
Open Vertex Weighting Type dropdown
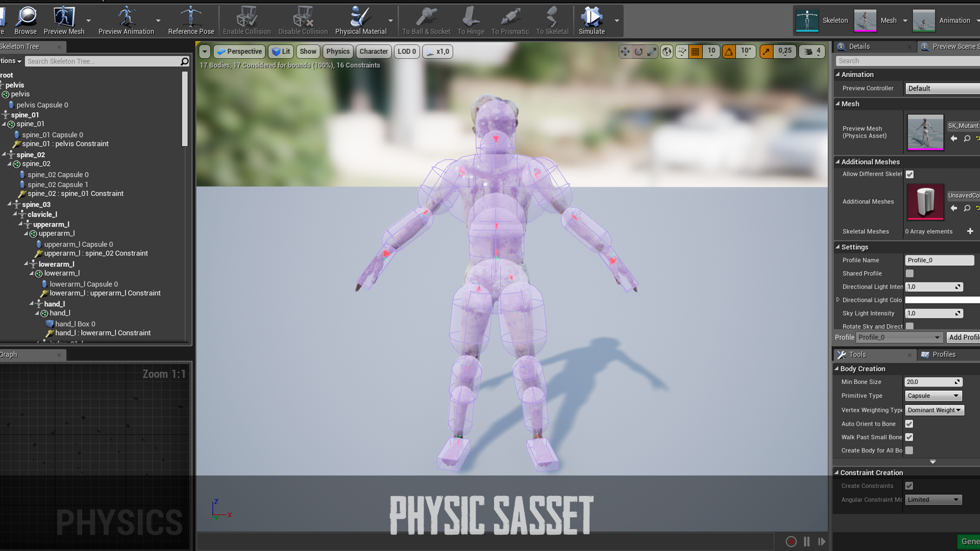(934, 410)
